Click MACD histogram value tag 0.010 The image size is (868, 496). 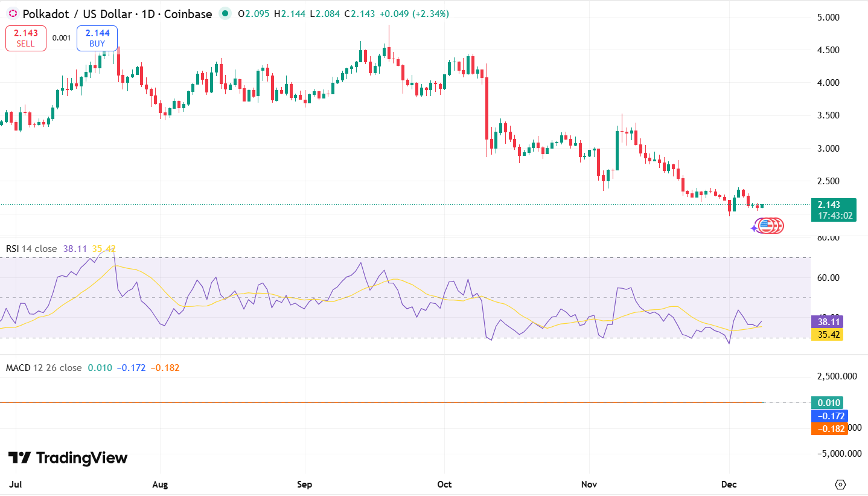(x=826, y=403)
